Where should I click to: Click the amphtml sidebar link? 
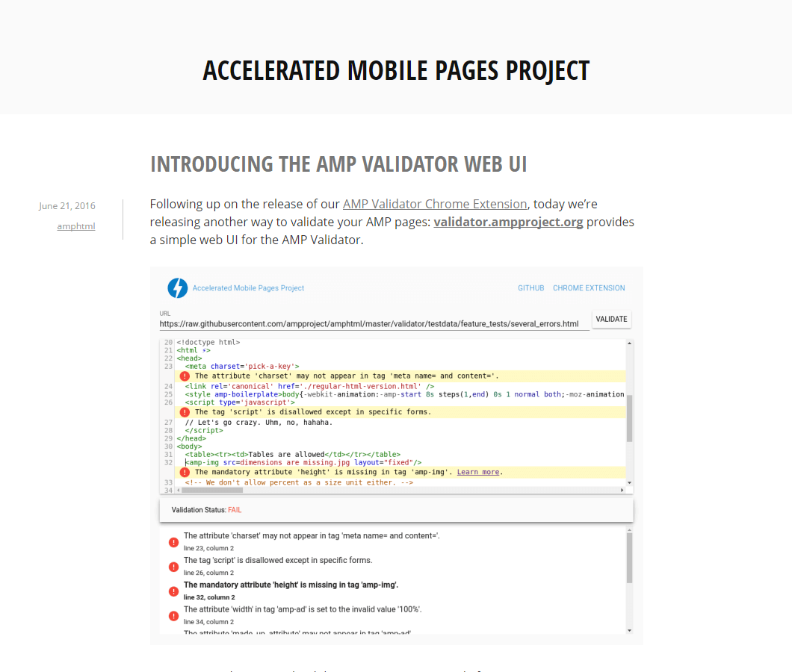75,226
